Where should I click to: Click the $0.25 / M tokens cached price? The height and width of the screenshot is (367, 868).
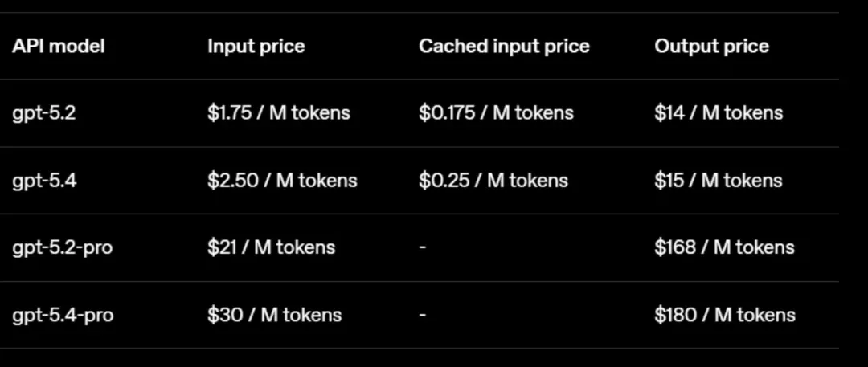click(x=493, y=181)
